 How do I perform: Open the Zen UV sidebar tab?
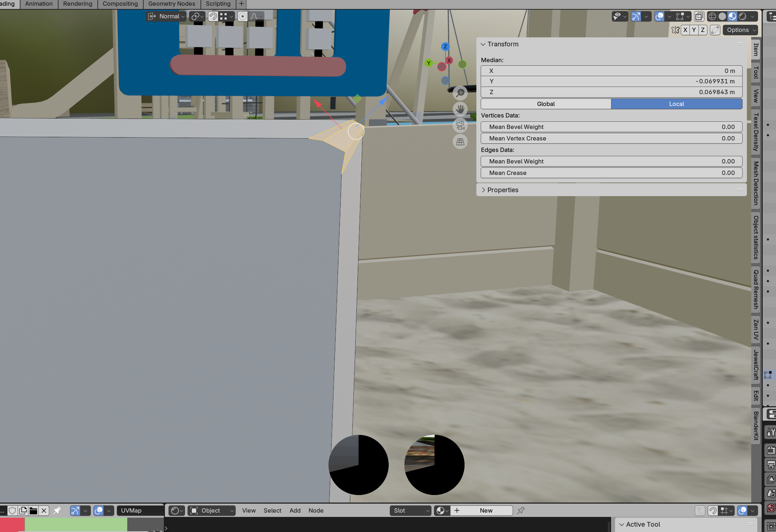(756, 330)
